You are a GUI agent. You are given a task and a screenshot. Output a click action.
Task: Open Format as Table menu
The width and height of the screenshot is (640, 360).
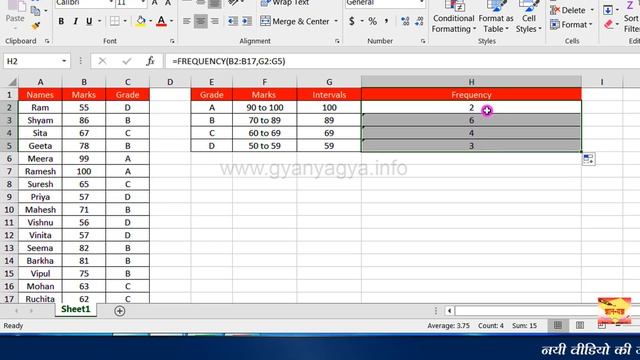pyautogui.click(x=496, y=17)
